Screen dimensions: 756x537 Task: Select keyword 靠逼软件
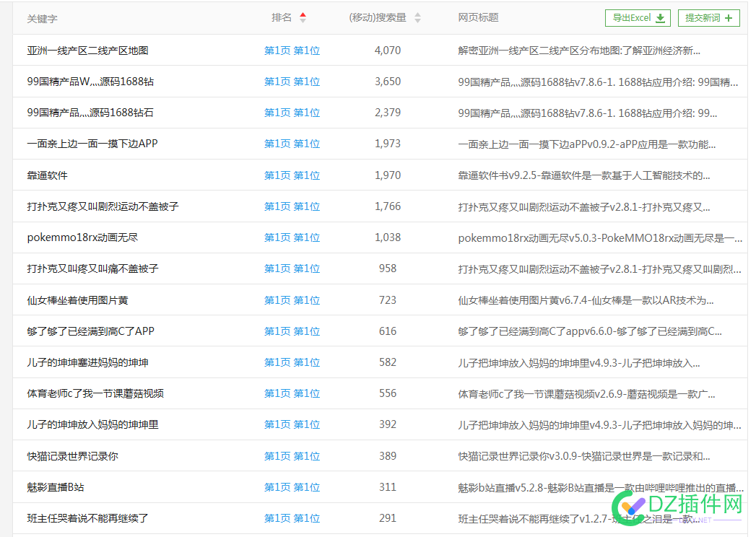(x=47, y=175)
